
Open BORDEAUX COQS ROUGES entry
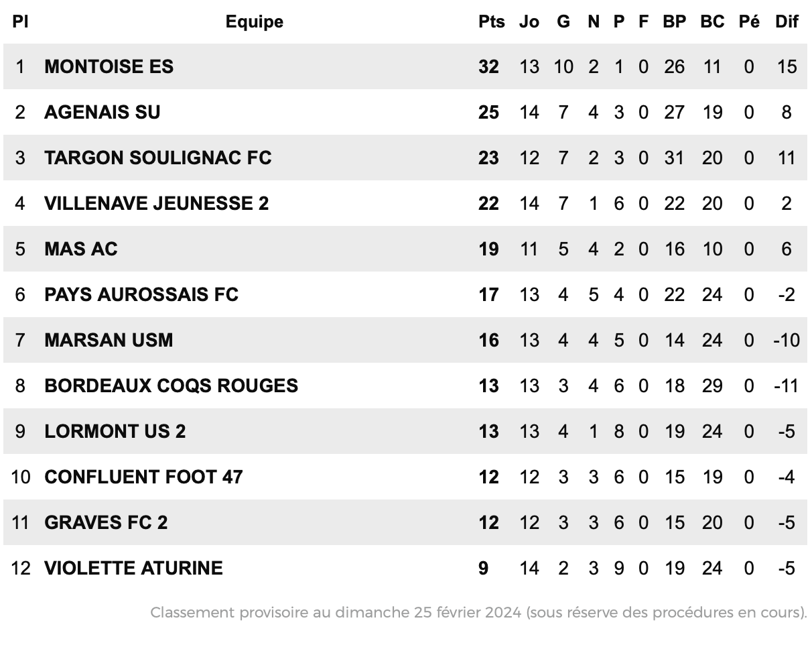point(171,386)
